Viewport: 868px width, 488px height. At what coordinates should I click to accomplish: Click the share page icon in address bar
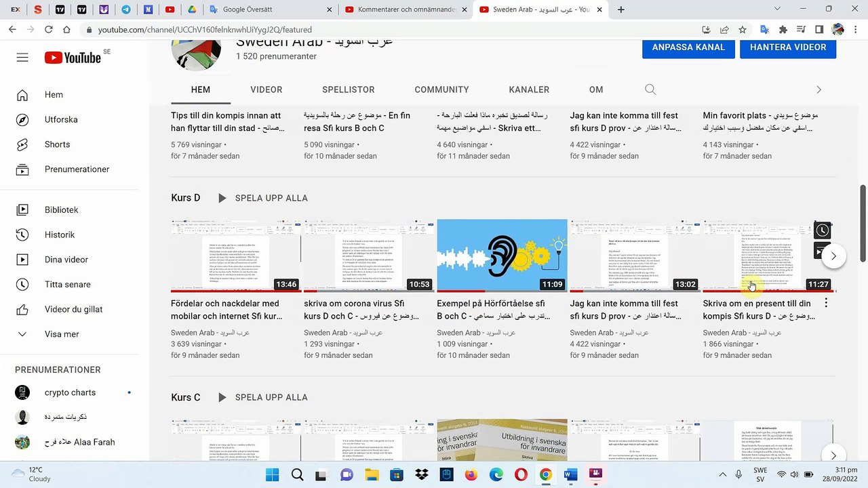click(724, 30)
